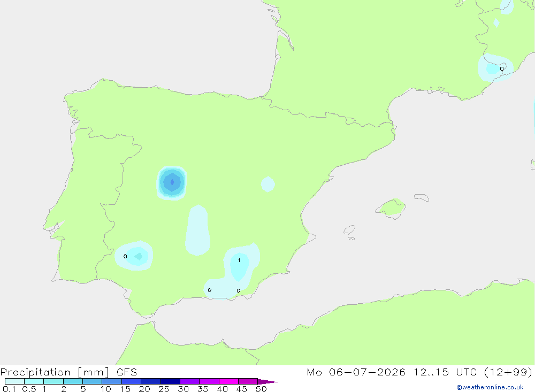Image resolution: width=535 pixels, height=392 pixels.
Task: Click the green island of Mallorca
Action: pyautogui.click(x=391, y=207)
